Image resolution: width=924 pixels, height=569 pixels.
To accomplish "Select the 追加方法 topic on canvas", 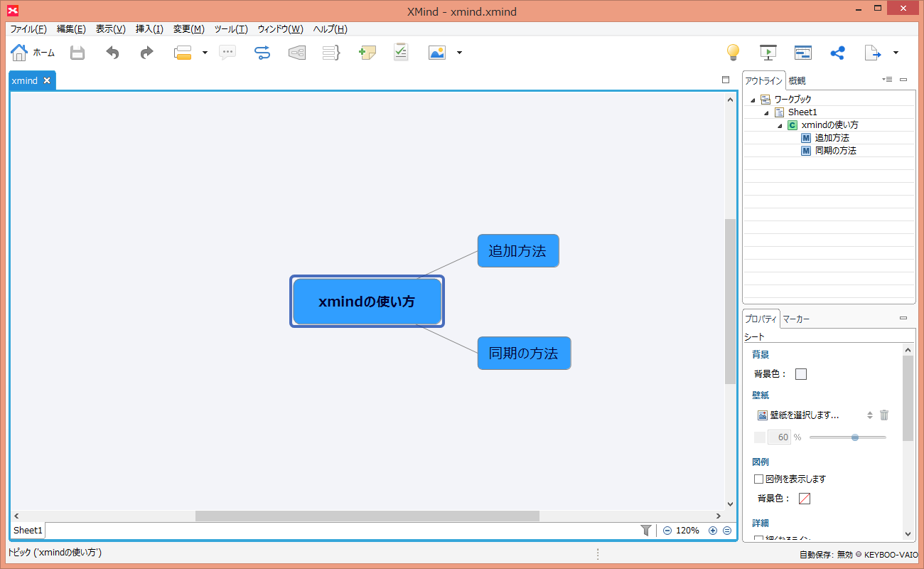I will pyautogui.click(x=518, y=251).
